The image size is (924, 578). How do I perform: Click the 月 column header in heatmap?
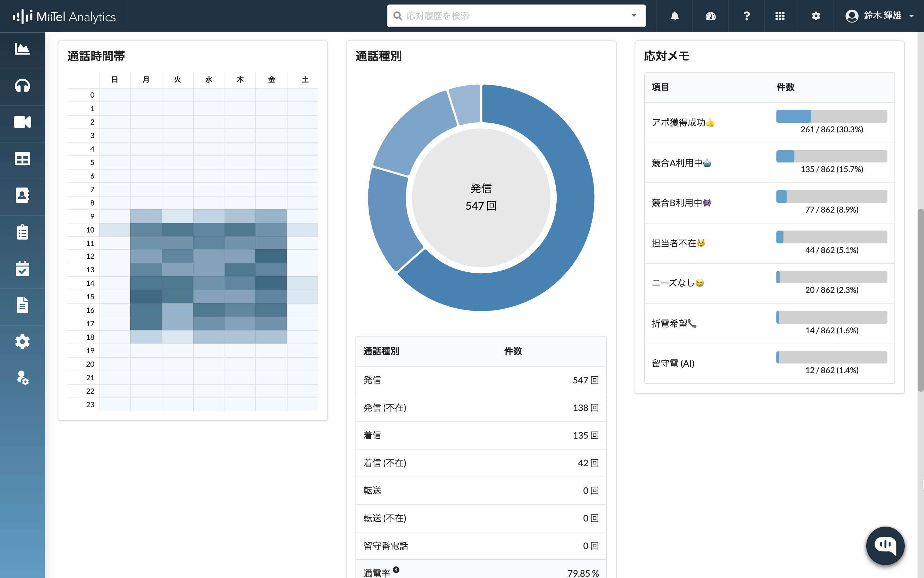point(146,80)
